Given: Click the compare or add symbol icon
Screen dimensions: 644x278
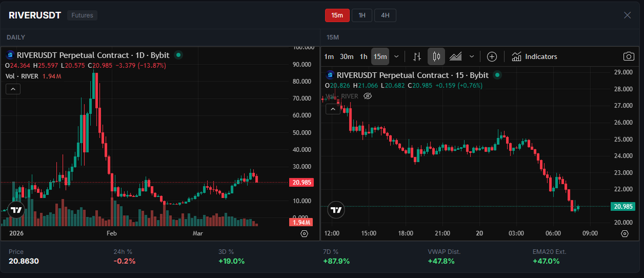Looking at the screenshot, I should pos(492,56).
